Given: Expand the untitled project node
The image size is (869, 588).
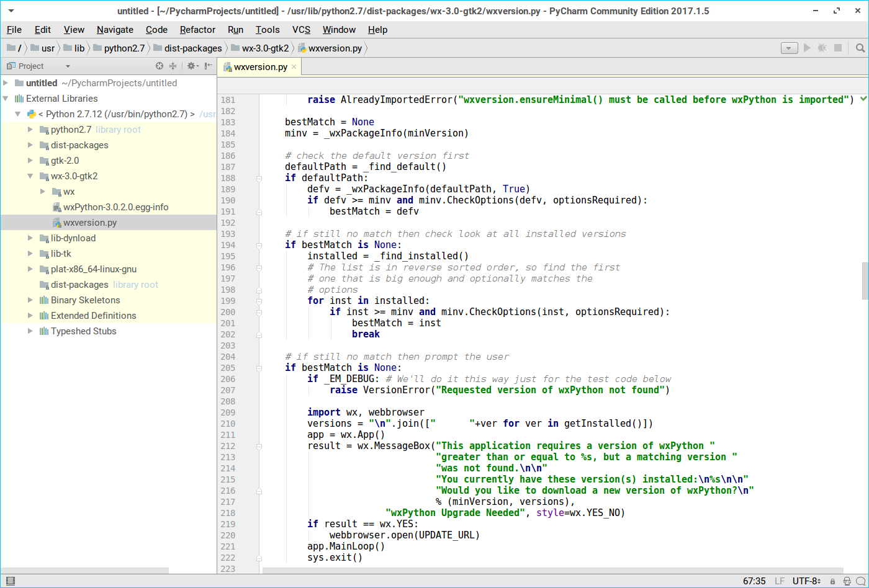Looking at the screenshot, I should click(6, 83).
